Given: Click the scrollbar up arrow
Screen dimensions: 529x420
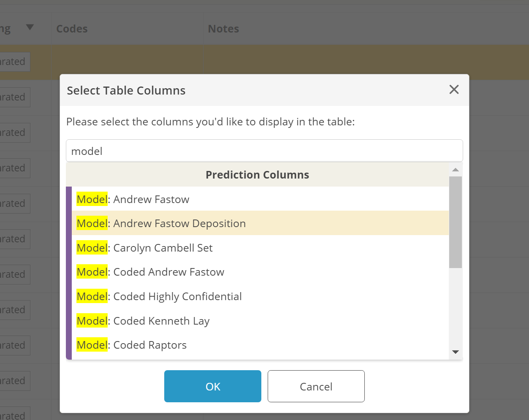Looking at the screenshot, I should tap(456, 169).
